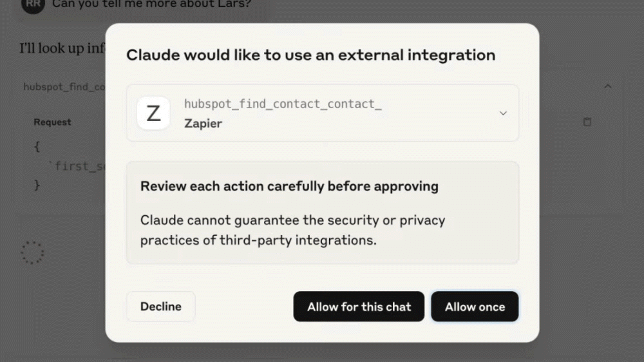Select the hubspot_find_contact_contact_ tool name in dialog
Viewport: 644px width, 362px height.
point(283,104)
